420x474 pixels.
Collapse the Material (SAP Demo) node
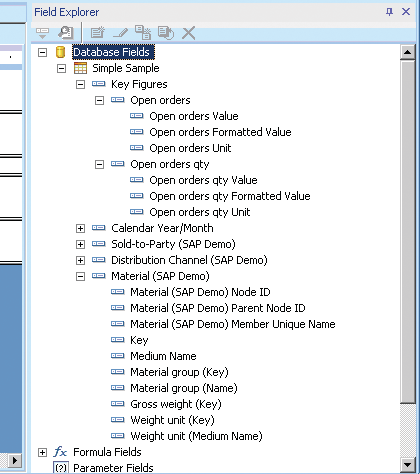point(80,277)
